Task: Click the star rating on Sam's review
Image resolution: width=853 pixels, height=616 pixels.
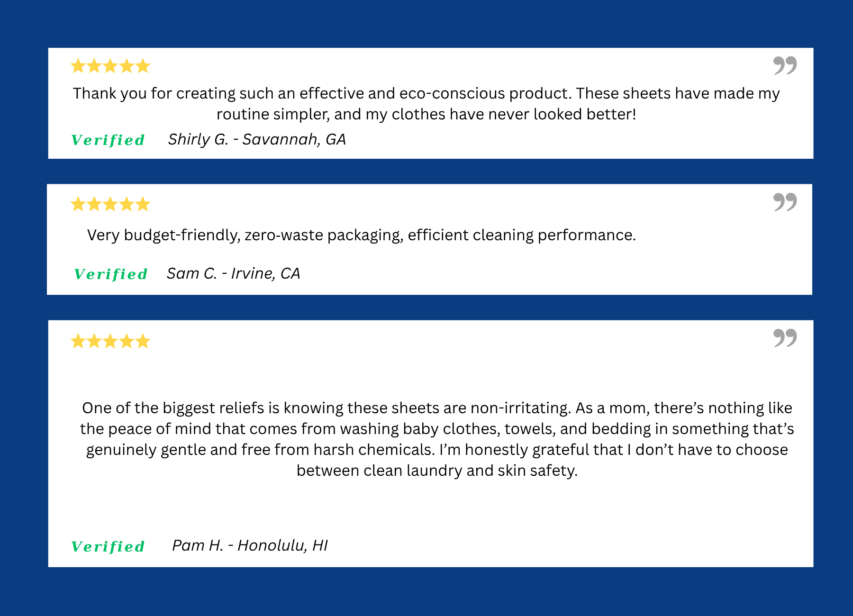Action: (x=110, y=204)
